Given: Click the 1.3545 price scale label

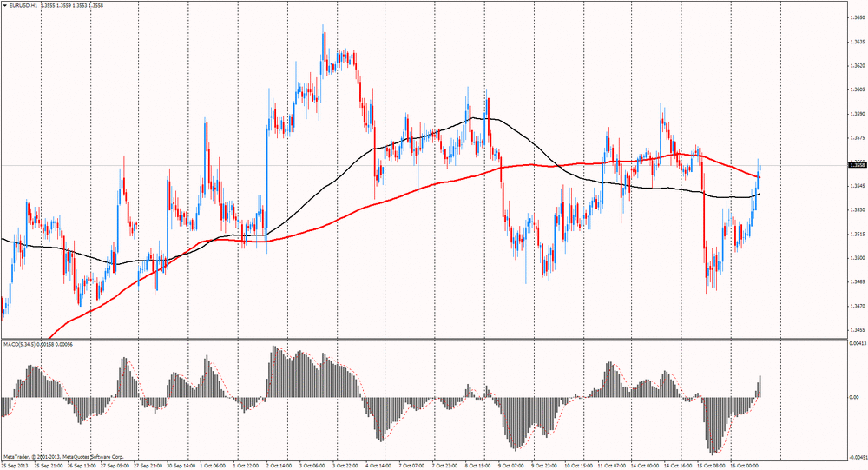Looking at the screenshot, I should click(858, 186).
